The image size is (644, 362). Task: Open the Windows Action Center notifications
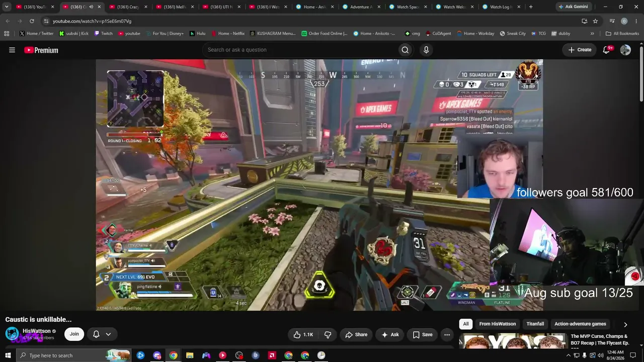tap(633, 355)
